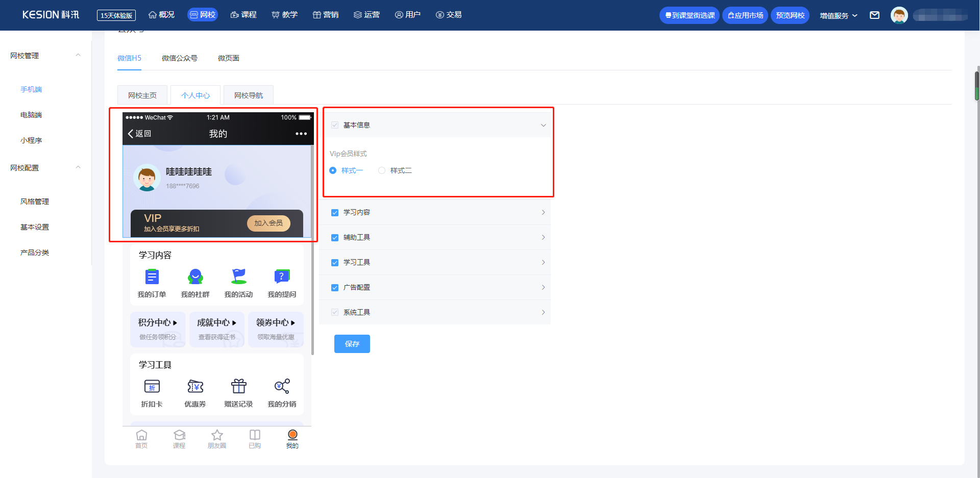Open 电脑端 in the sidebar

(31, 115)
